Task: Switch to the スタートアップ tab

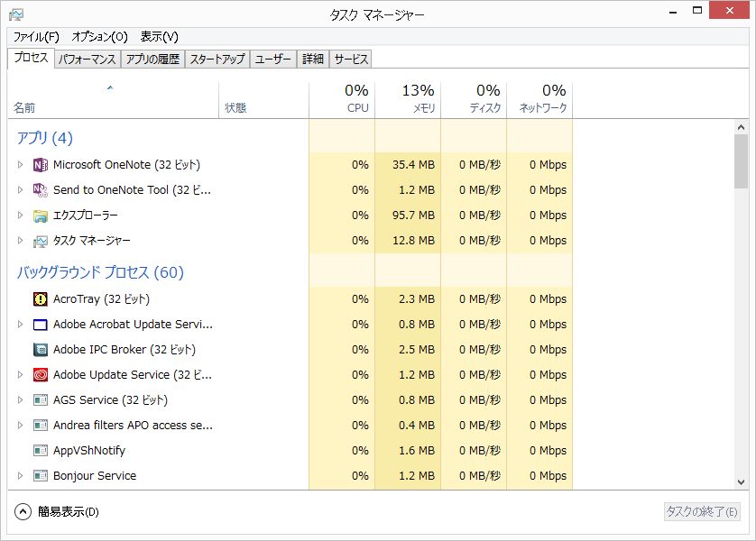Action: [x=217, y=60]
